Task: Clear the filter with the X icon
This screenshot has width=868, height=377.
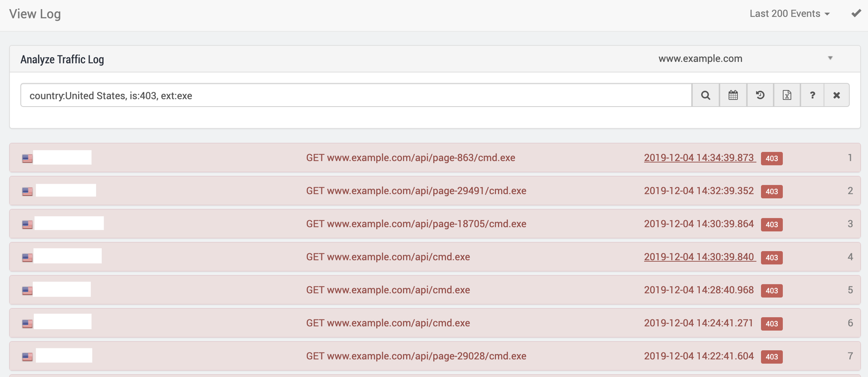Action: click(836, 95)
